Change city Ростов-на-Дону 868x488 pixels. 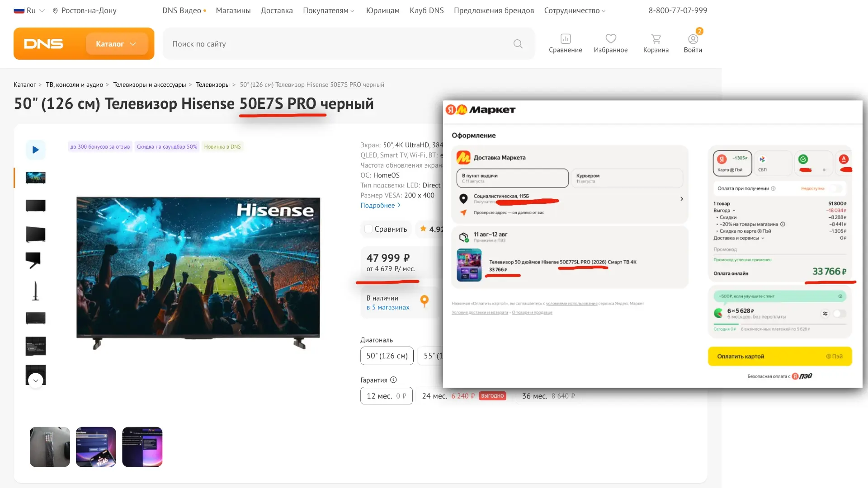point(85,10)
